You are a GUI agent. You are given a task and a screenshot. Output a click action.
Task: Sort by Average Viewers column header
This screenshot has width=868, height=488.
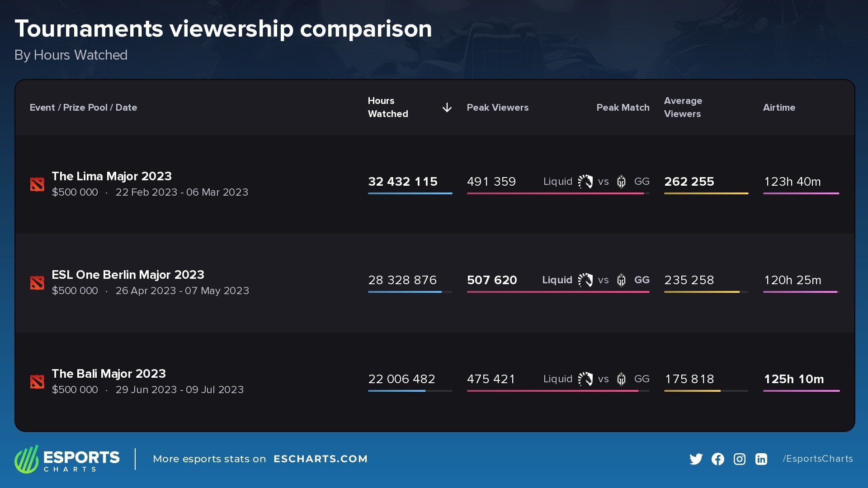tap(683, 108)
